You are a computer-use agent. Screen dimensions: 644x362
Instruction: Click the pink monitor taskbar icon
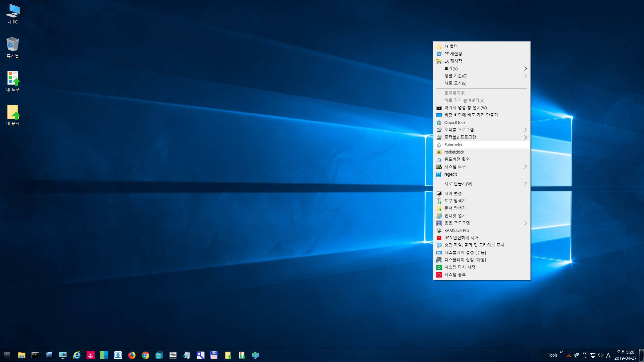[x=91, y=355]
